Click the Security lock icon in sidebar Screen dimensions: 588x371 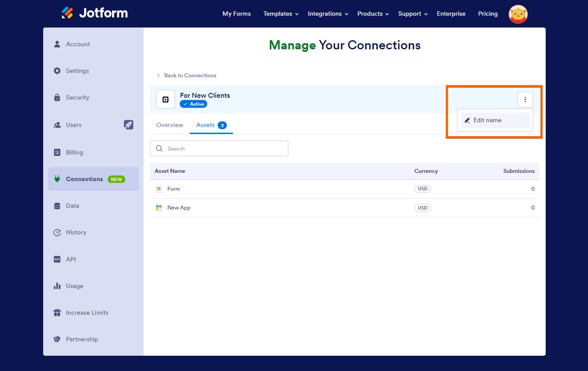[57, 97]
